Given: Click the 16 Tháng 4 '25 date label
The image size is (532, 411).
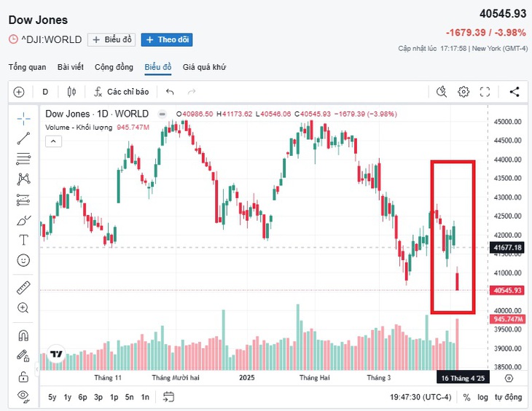Looking at the screenshot, I should (463, 378).
